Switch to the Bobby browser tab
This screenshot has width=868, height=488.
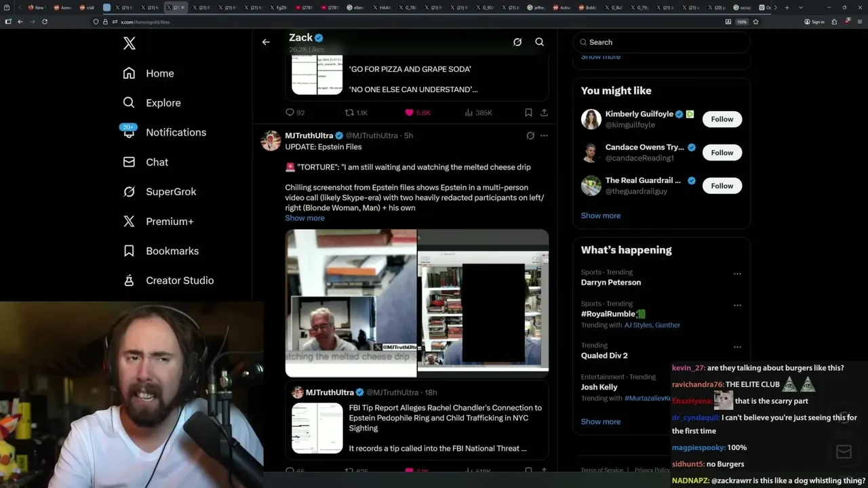588,7
